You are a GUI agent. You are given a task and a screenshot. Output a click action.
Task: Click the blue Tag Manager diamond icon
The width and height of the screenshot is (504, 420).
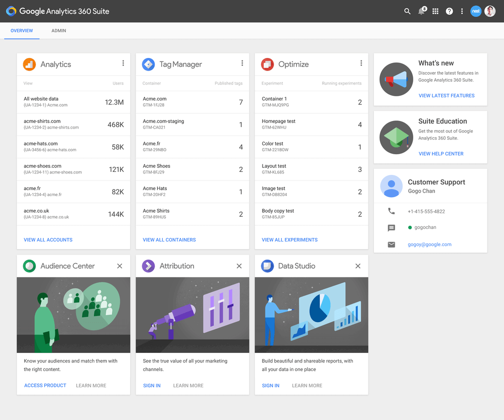pyautogui.click(x=148, y=64)
